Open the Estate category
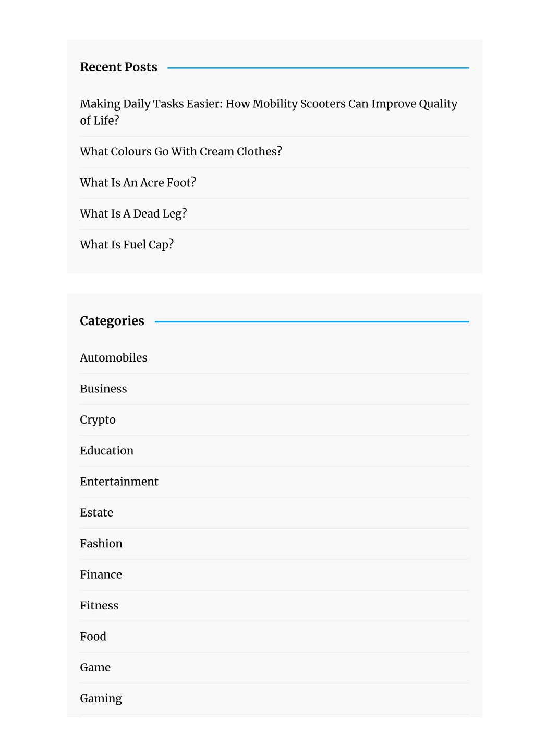 pos(96,512)
